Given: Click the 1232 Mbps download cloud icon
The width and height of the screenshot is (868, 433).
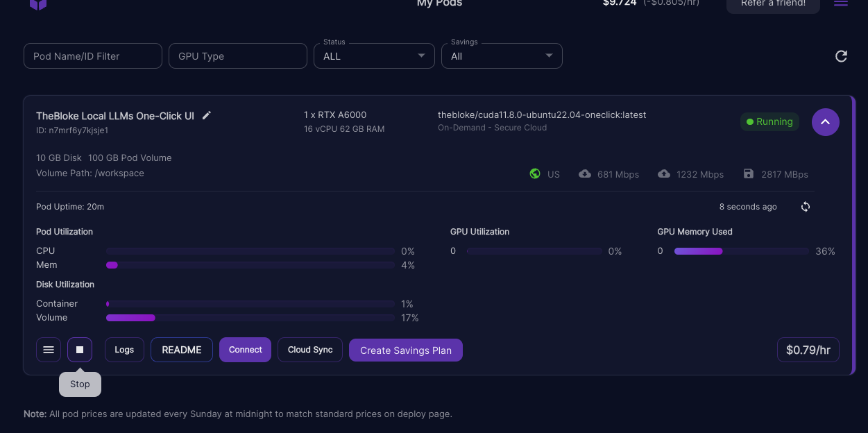Looking at the screenshot, I should (664, 174).
